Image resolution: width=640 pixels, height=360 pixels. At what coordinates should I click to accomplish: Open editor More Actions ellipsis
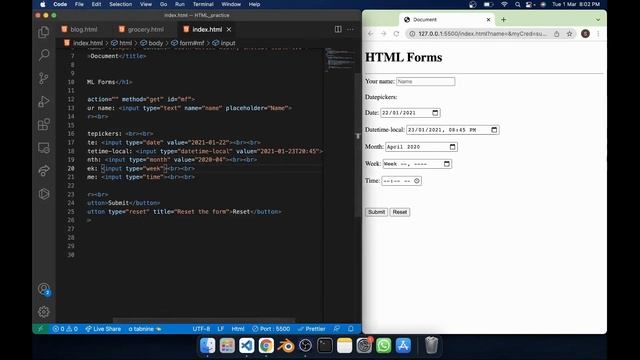click(351, 29)
